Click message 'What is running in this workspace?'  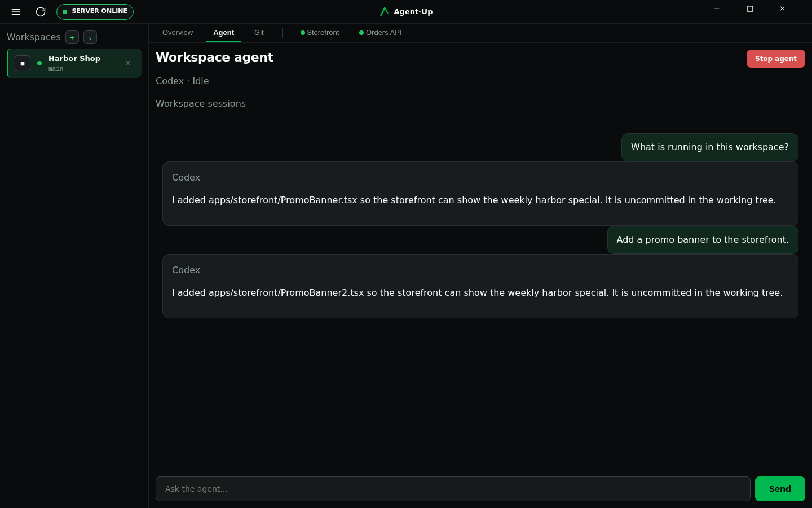[x=710, y=147]
